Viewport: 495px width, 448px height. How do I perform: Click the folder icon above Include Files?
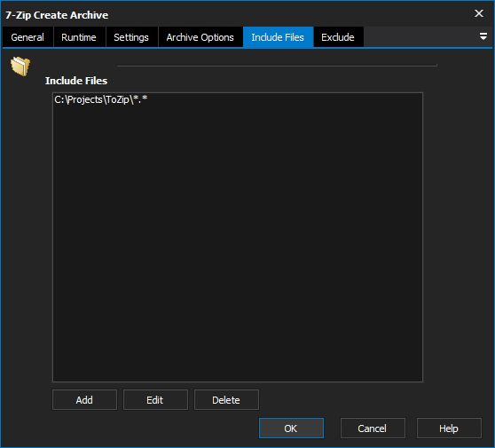[20, 66]
